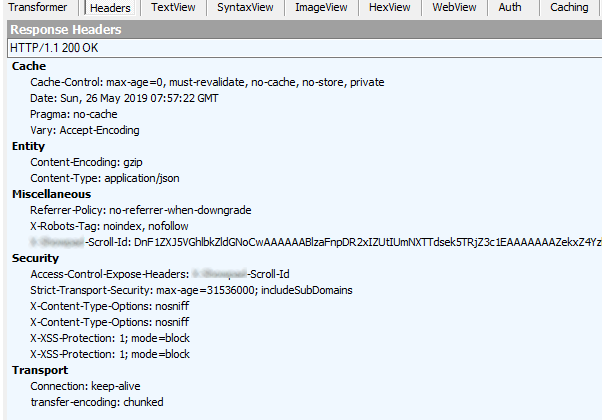The height and width of the screenshot is (420, 602).
Task: Switch to the WebView tab
Action: 454,7
